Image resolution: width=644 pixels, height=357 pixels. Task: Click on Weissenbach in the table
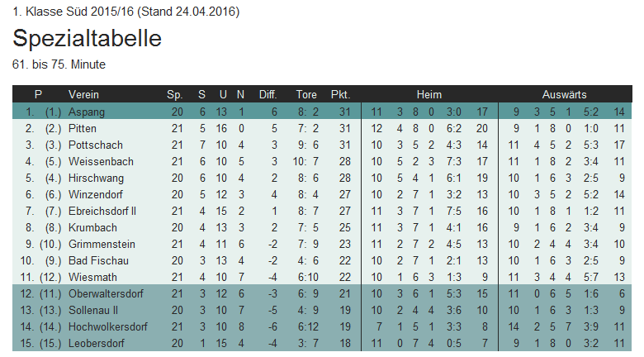click(101, 161)
